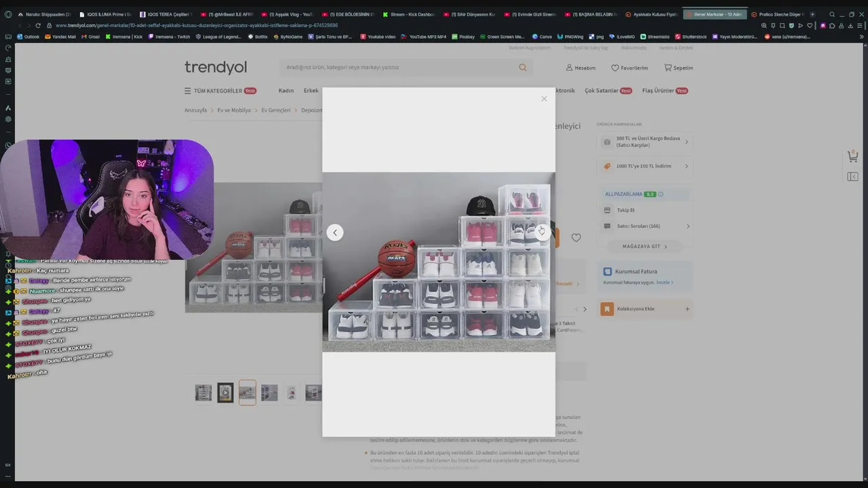
Task: Open İncele link under Kurumsal Fatura
Action: (x=664, y=282)
